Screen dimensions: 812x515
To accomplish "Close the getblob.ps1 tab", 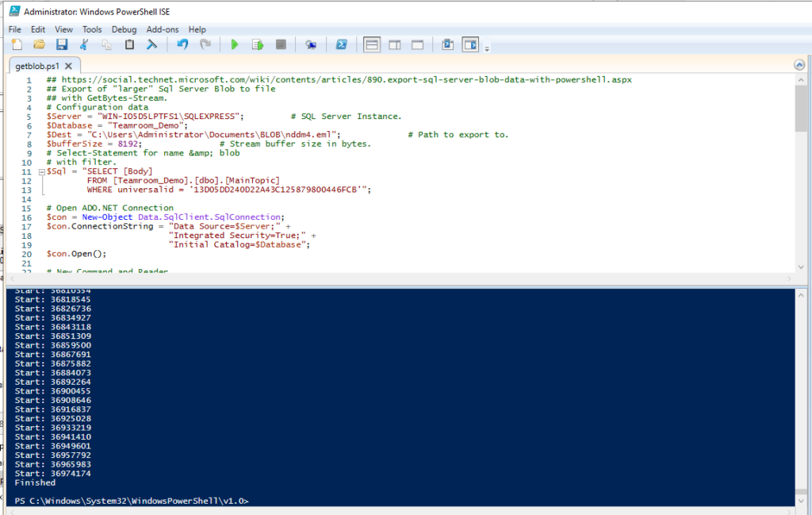I will 66,65.
